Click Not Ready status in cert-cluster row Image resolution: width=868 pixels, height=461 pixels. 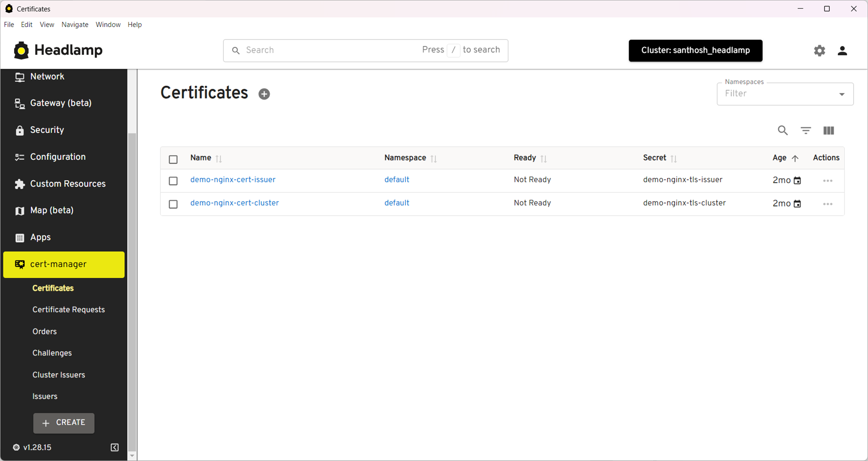(x=532, y=203)
